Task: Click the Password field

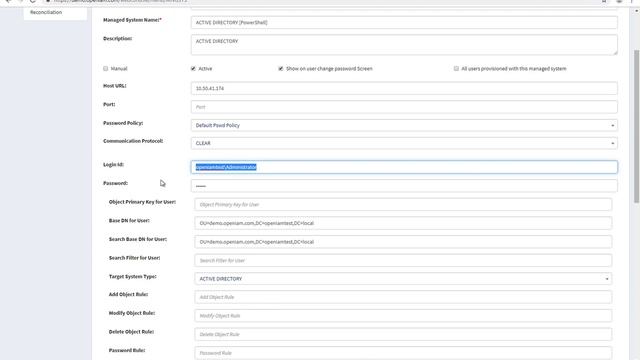Action: coord(404,186)
